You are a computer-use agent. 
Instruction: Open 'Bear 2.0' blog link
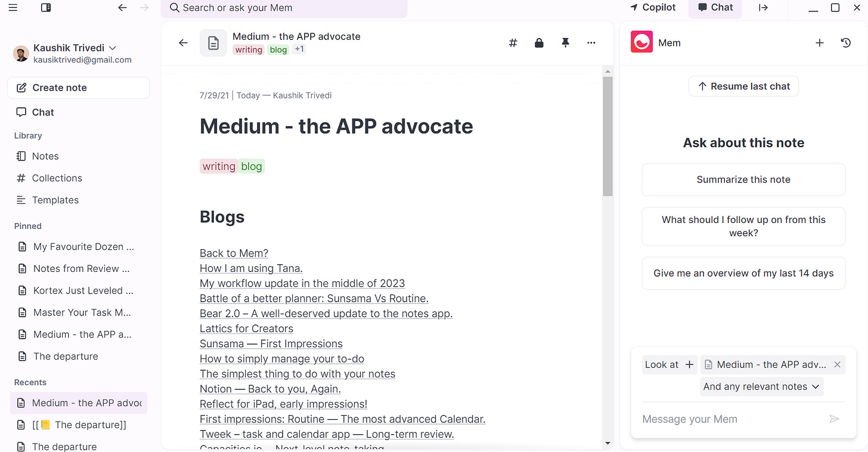[x=326, y=314]
